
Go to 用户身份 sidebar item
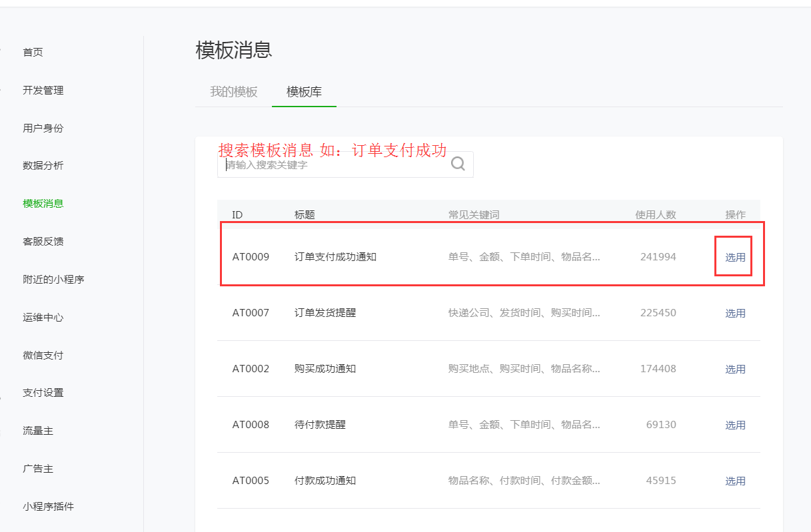pyautogui.click(x=43, y=128)
